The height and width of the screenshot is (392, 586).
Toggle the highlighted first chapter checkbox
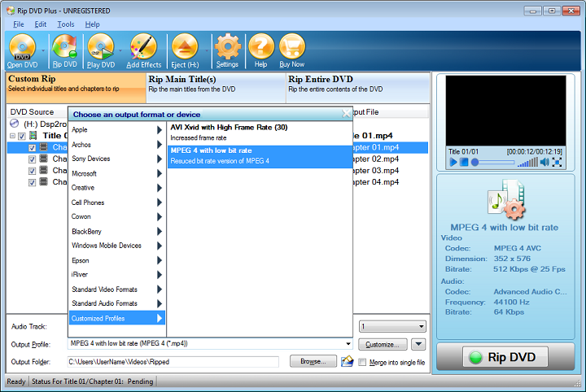33,148
